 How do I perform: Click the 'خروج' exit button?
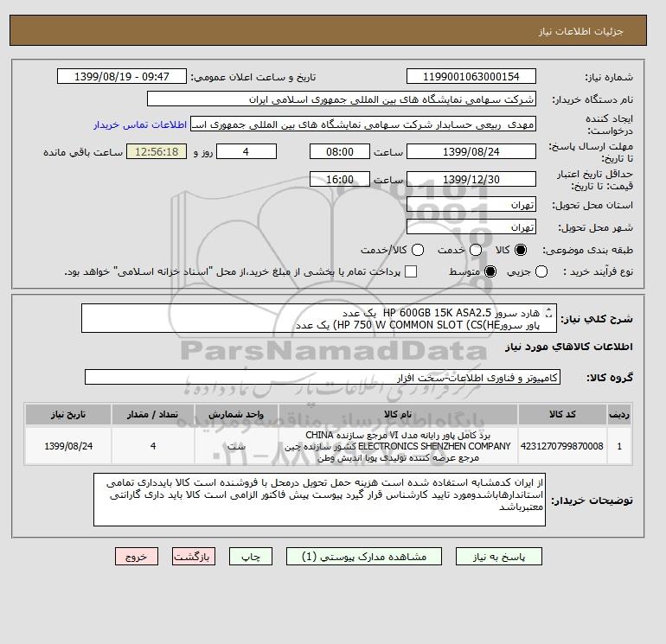pos(137,556)
